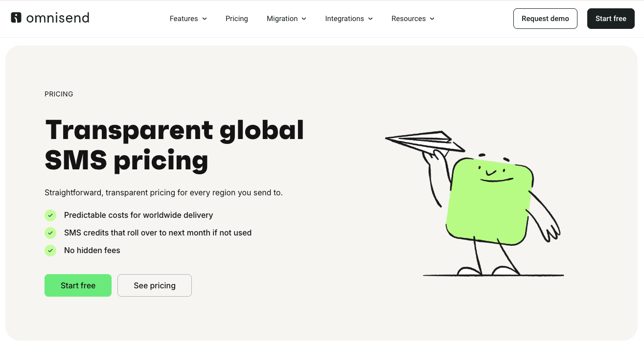
Task: Click the green checkmark beside "Predictable costs"
Action: [50, 215]
